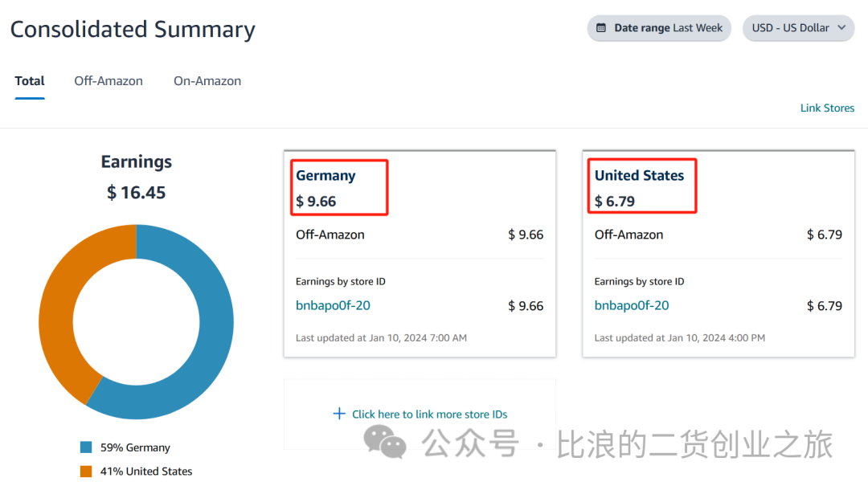Switch to the On-Amazon tab
The image size is (868, 490).
[x=207, y=81]
